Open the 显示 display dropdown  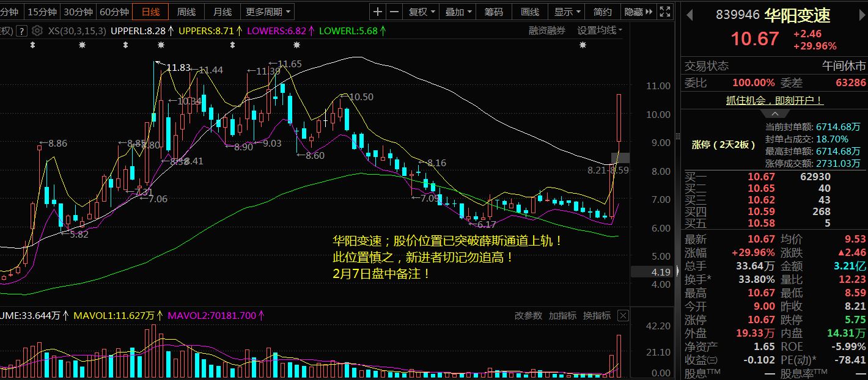coord(568,12)
